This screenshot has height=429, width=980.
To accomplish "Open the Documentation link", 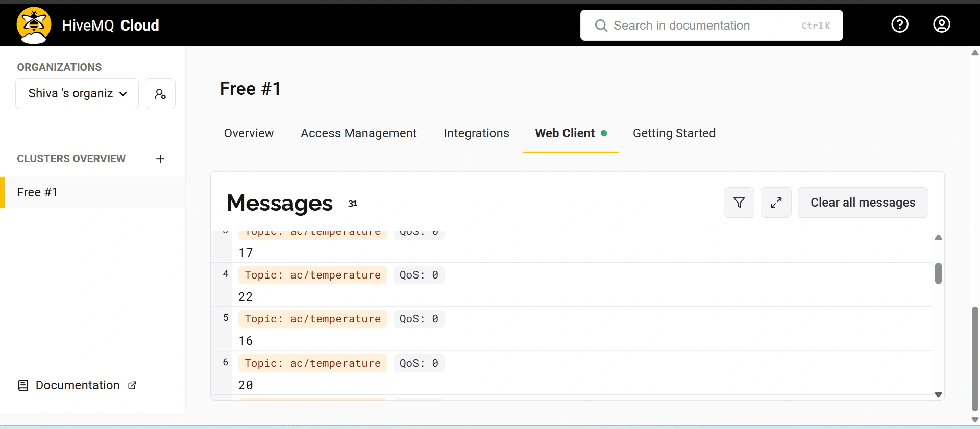I will [78, 385].
